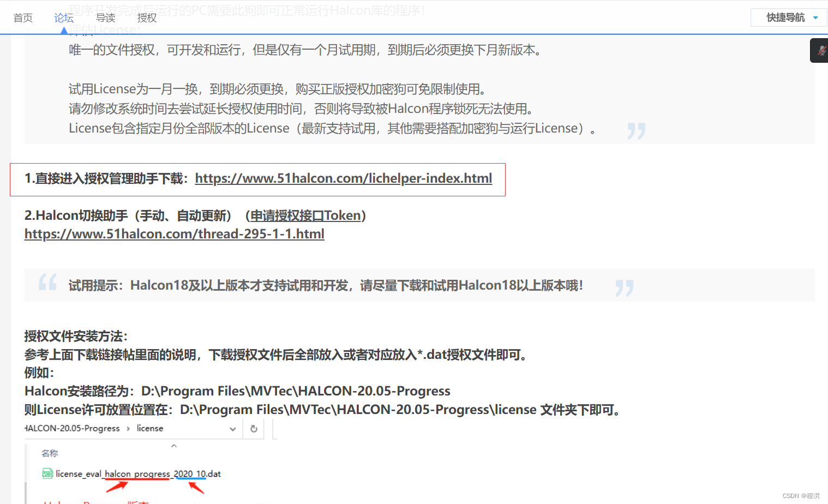Click the .dat file's icon
Viewport: 828px width, 504px height.
point(47,473)
